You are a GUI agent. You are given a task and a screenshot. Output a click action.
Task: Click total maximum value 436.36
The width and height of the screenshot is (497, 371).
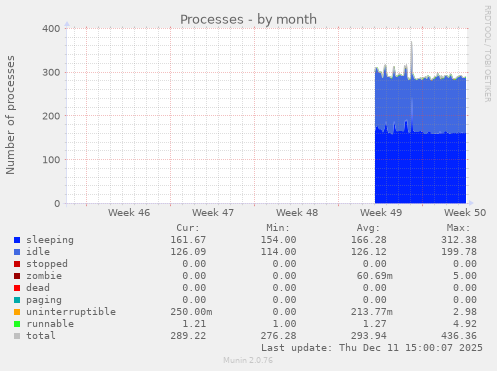click(459, 336)
